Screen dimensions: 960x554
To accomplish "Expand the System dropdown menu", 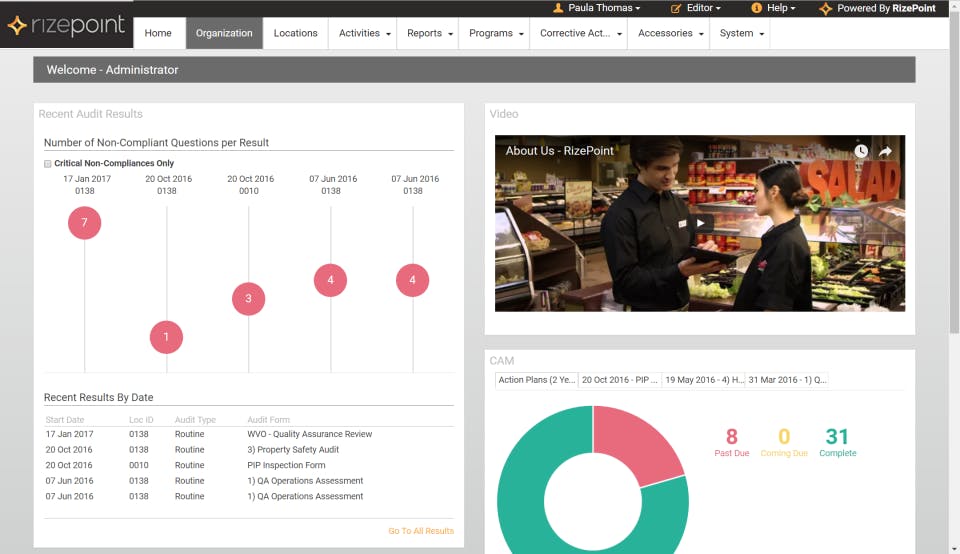I will [x=741, y=33].
